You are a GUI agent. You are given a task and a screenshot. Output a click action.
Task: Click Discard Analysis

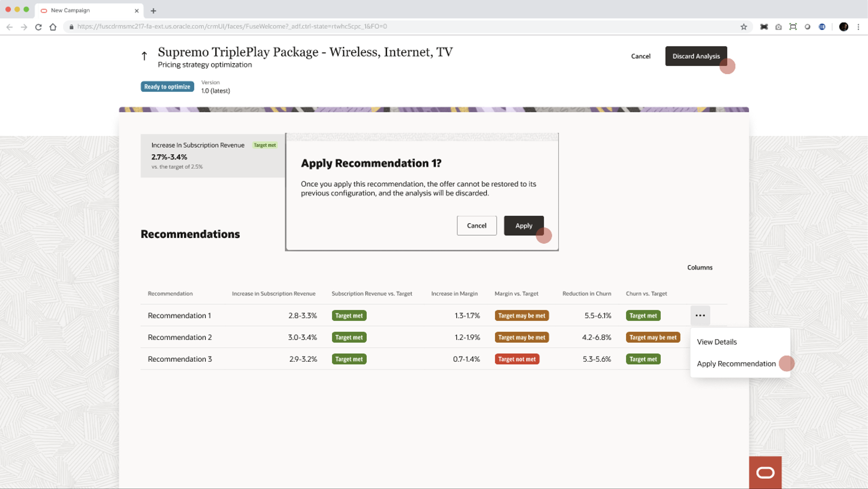(696, 56)
